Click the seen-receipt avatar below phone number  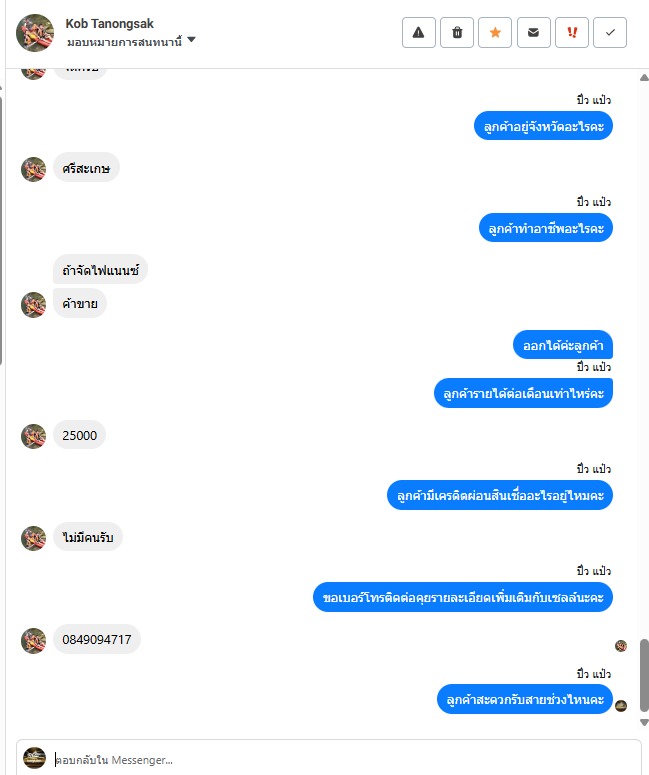[x=621, y=646]
